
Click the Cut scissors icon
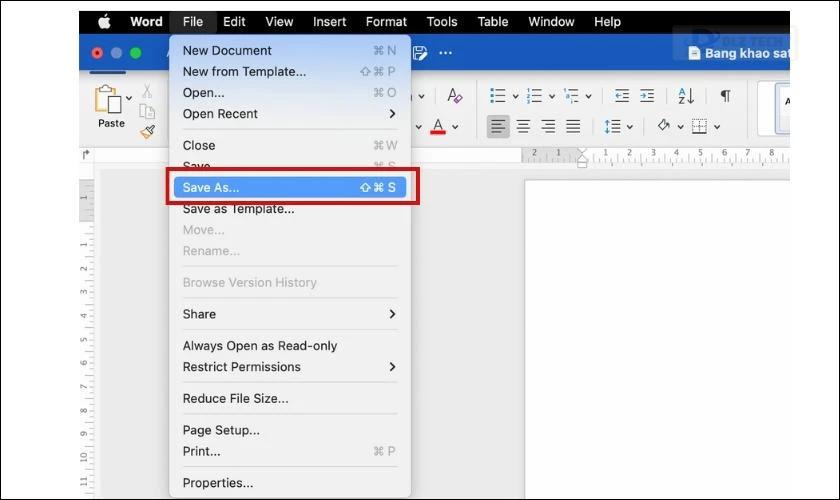[147, 91]
